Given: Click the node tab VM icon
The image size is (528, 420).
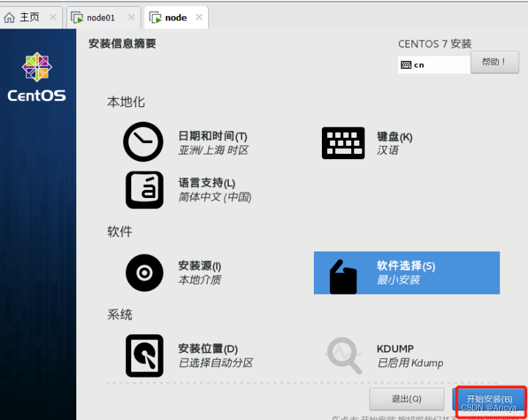Looking at the screenshot, I should [155, 18].
